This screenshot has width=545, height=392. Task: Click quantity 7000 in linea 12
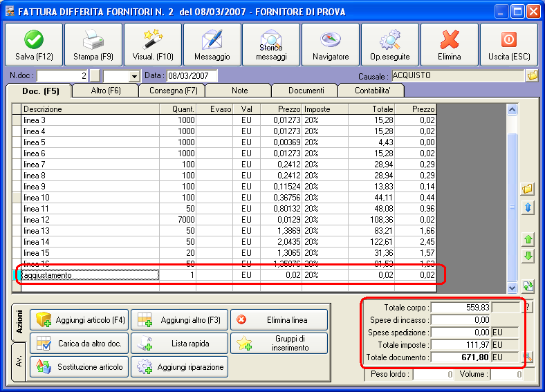[x=178, y=220]
